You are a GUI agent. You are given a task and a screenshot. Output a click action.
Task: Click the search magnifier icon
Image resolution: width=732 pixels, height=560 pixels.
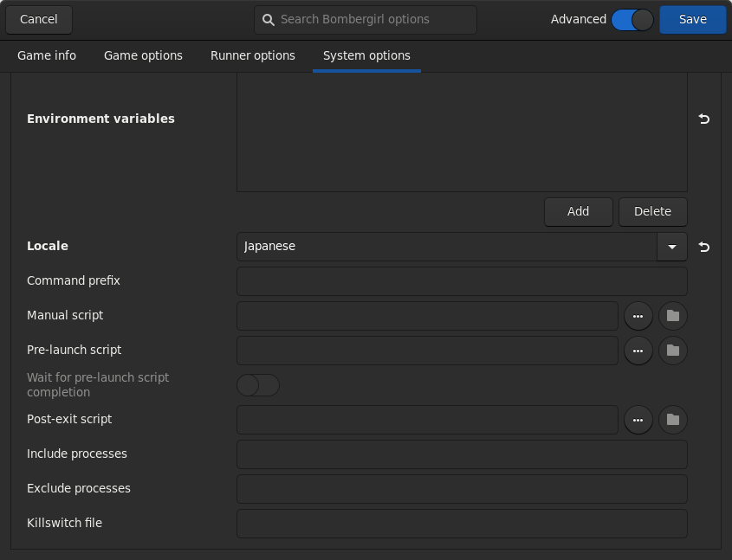[x=268, y=19]
